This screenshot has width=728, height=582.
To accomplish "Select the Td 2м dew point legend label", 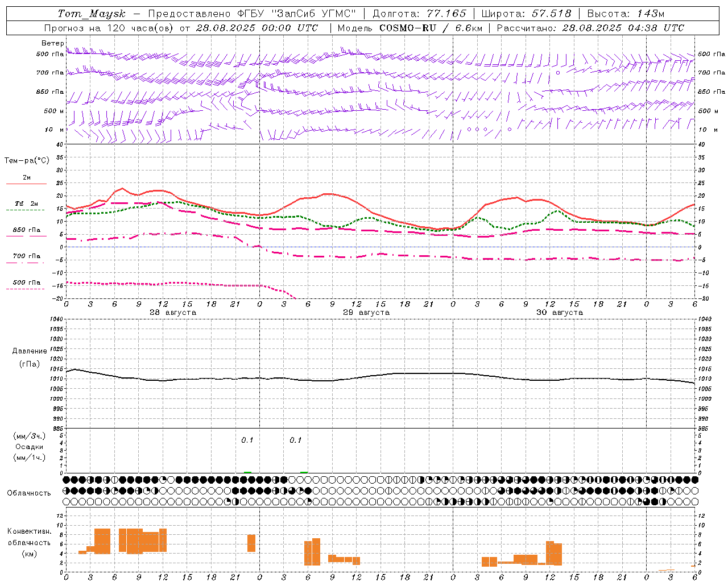I will coord(26,203).
